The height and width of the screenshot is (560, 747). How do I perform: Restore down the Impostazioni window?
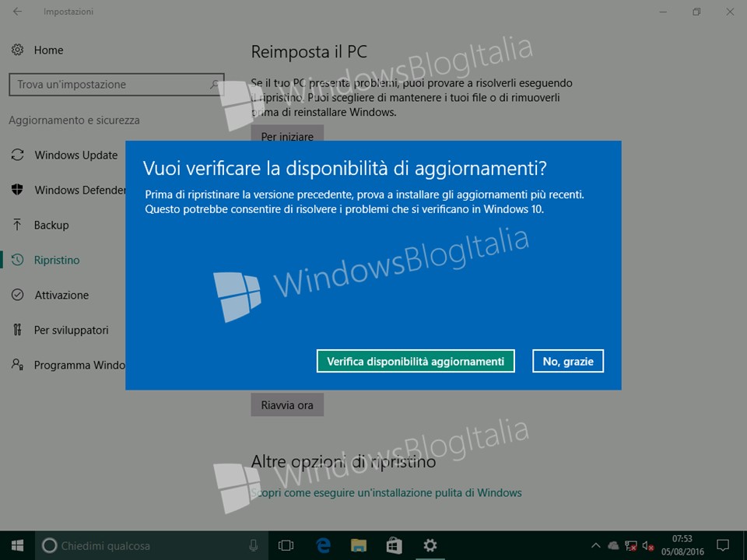pyautogui.click(x=696, y=12)
